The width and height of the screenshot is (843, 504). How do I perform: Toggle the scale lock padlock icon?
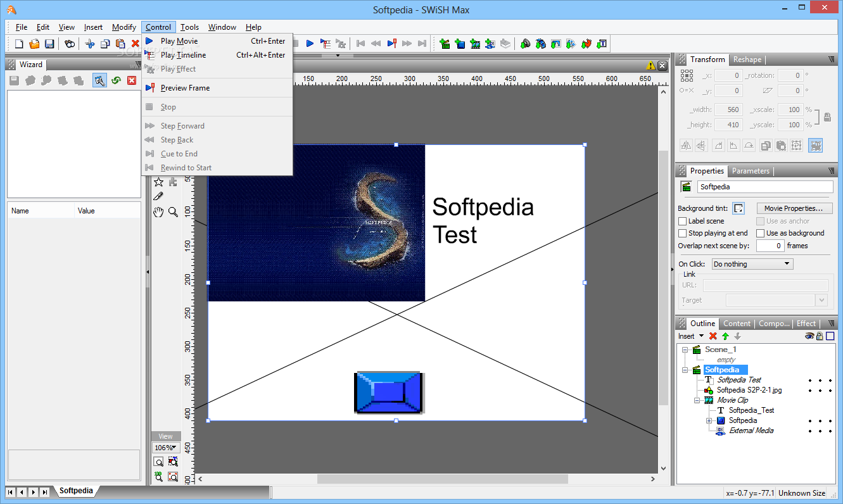tap(827, 117)
